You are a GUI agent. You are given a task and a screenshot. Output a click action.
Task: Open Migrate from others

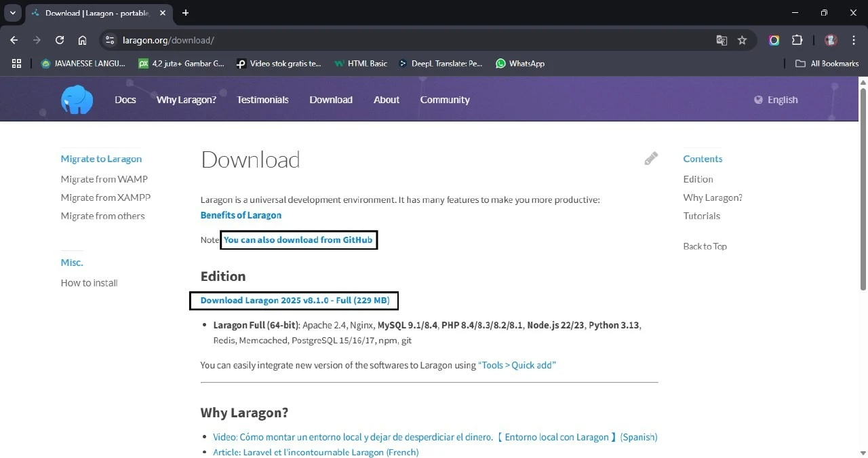coord(102,216)
